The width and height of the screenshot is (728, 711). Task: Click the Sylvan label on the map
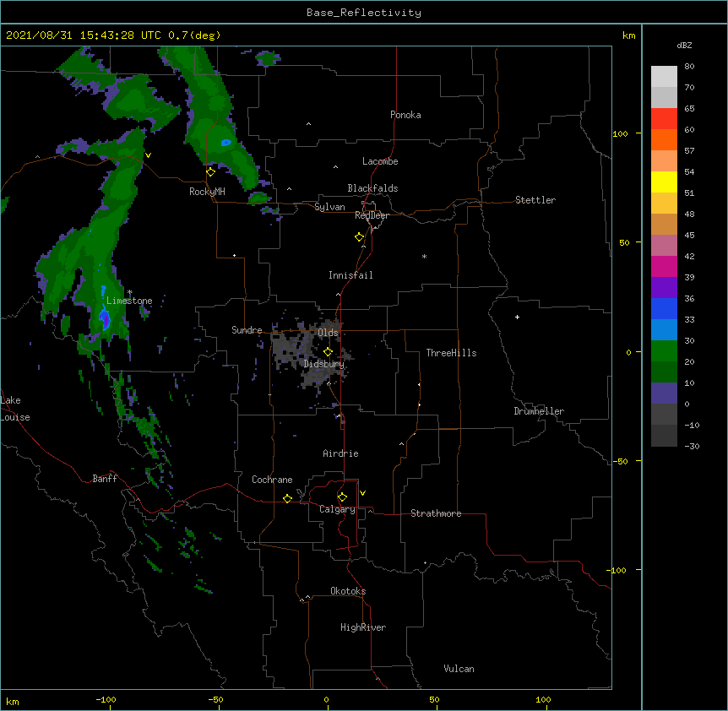coord(329,207)
